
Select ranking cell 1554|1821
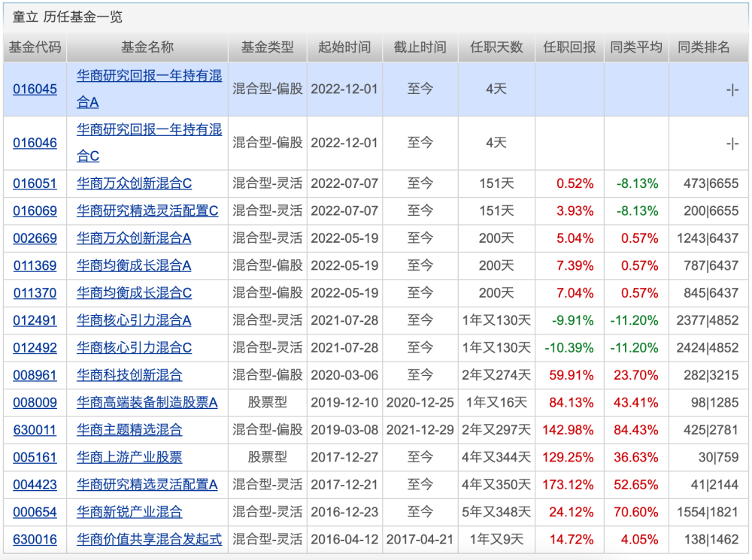pyautogui.click(x=708, y=512)
